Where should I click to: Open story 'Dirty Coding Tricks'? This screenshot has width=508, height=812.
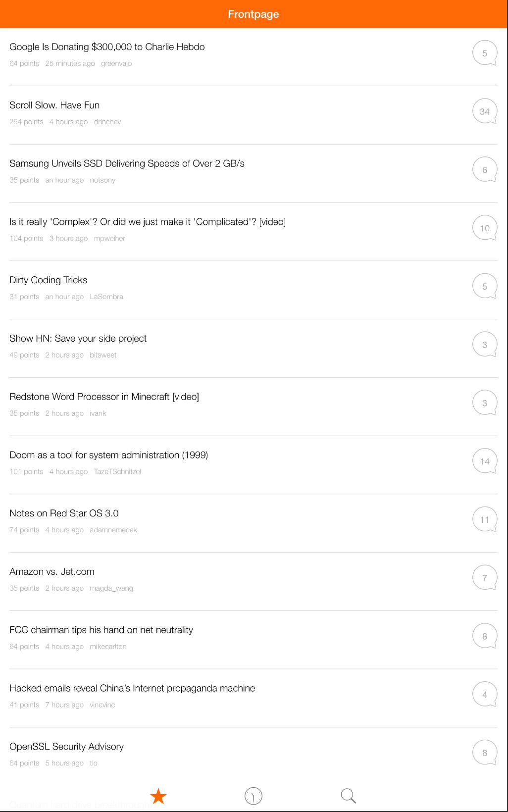tap(49, 280)
